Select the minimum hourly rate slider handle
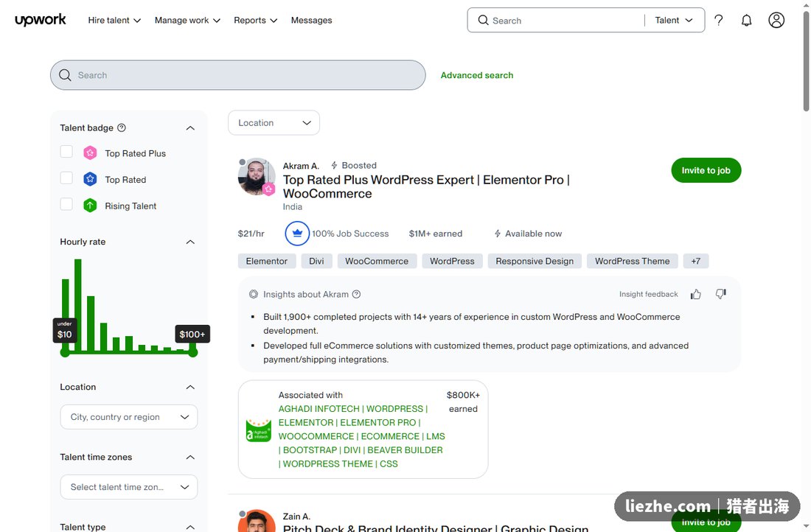This screenshot has height=532, width=811. (x=65, y=353)
